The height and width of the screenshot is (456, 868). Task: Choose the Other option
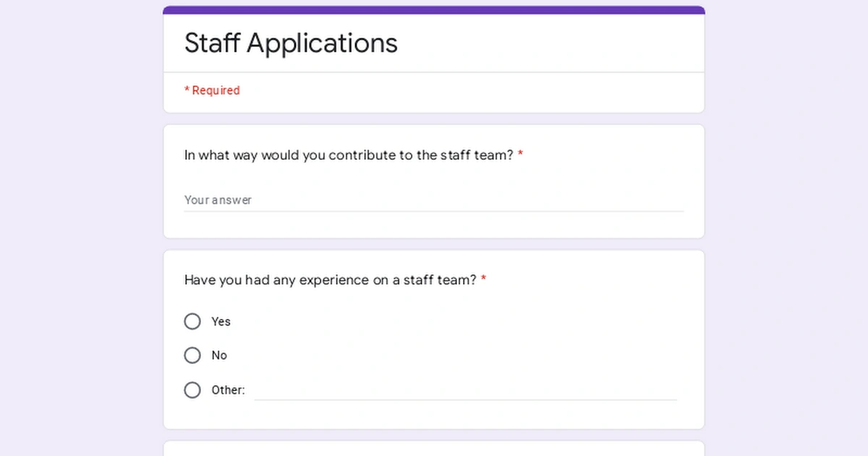pos(192,389)
